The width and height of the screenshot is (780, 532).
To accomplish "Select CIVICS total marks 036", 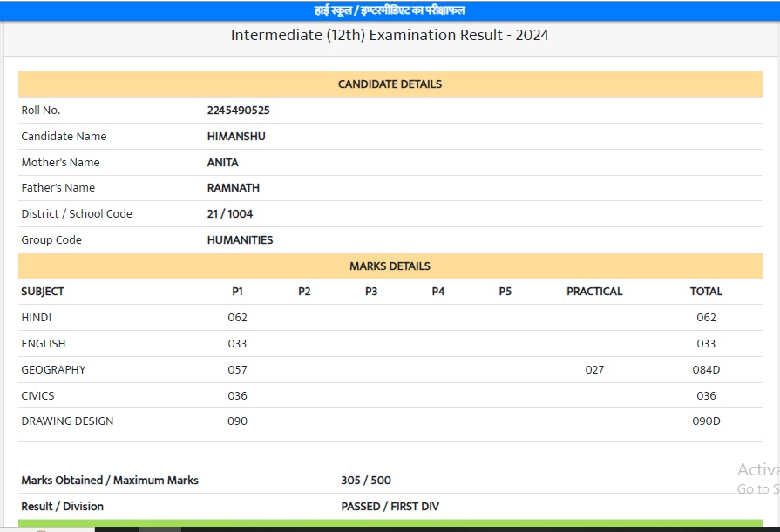I will pos(706,396).
